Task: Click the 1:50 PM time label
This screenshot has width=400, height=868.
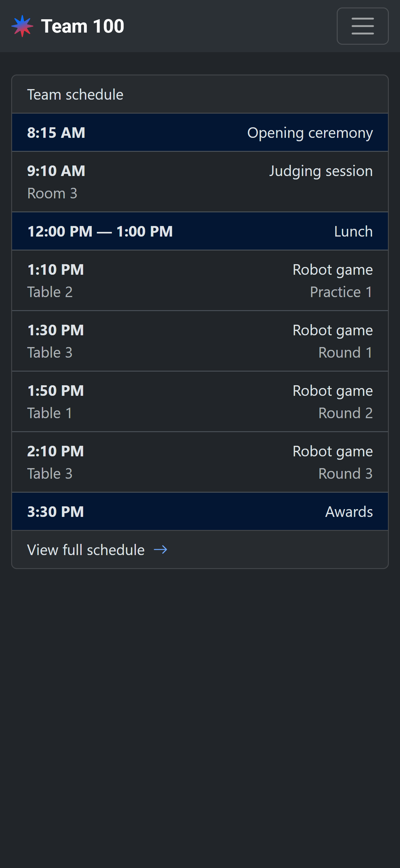Action: 56,391
